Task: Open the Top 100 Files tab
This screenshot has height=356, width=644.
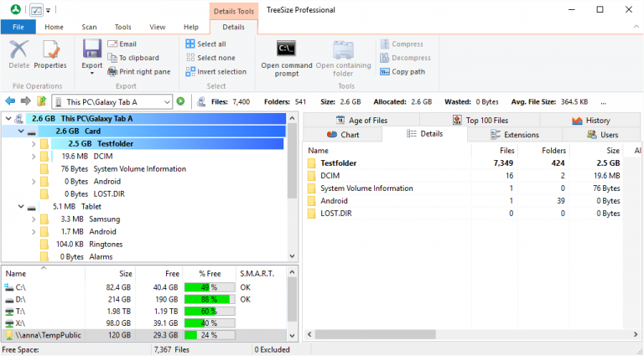Action: coord(480,120)
